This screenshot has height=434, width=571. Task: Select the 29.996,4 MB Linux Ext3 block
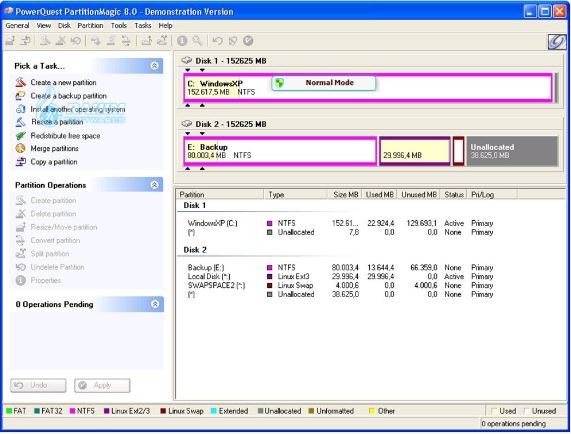pos(415,151)
